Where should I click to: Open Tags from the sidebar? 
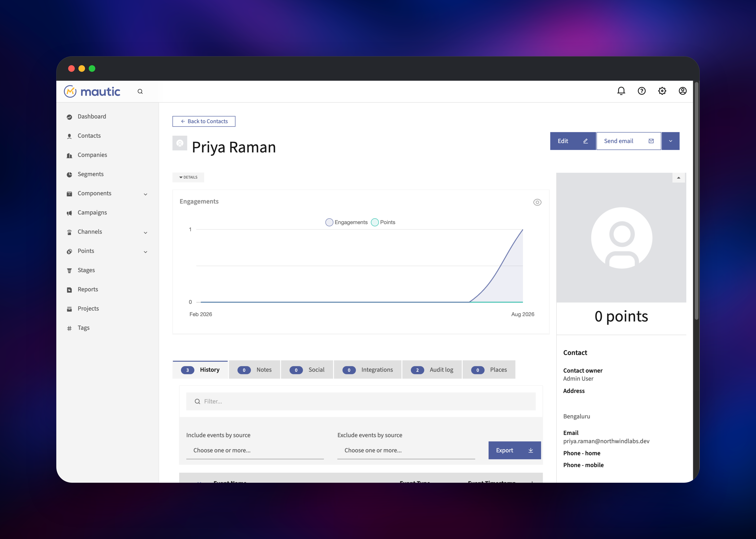[x=84, y=328]
